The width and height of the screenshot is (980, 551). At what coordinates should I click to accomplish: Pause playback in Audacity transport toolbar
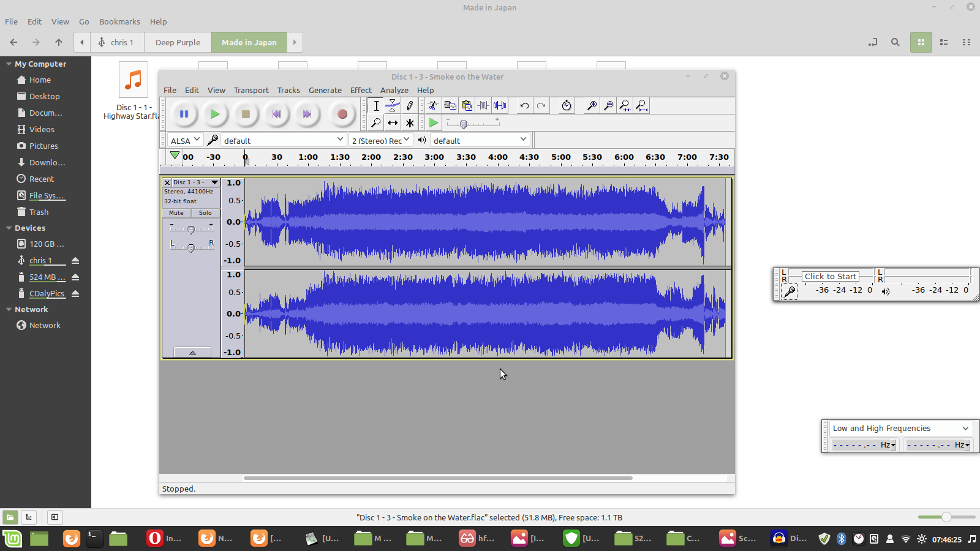tap(184, 114)
